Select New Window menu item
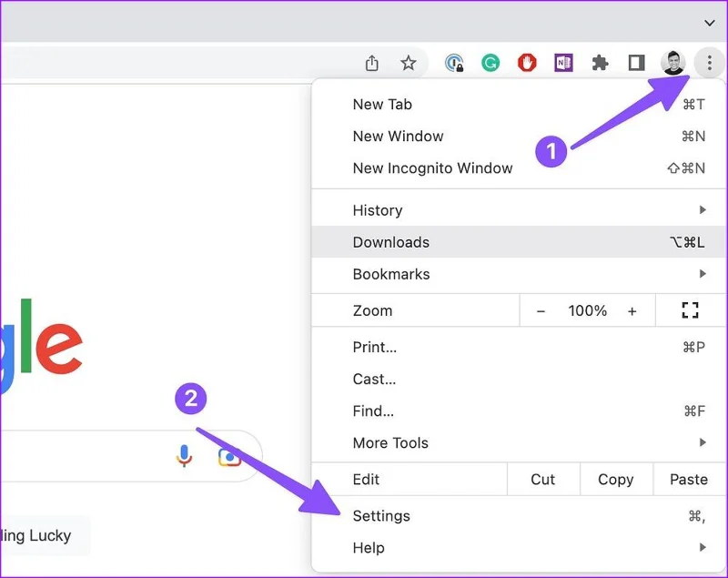728x578 pixels. click(x=519, y=136)
